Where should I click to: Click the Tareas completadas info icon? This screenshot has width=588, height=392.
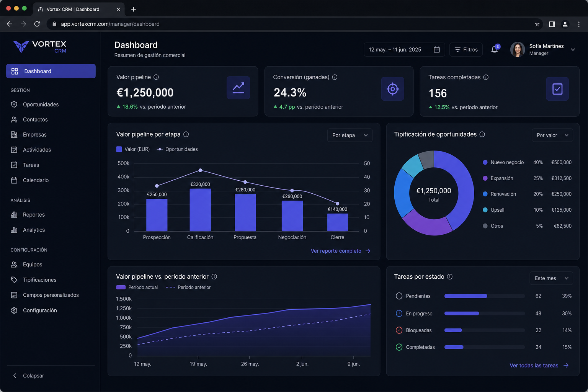(x=486, y=77)
